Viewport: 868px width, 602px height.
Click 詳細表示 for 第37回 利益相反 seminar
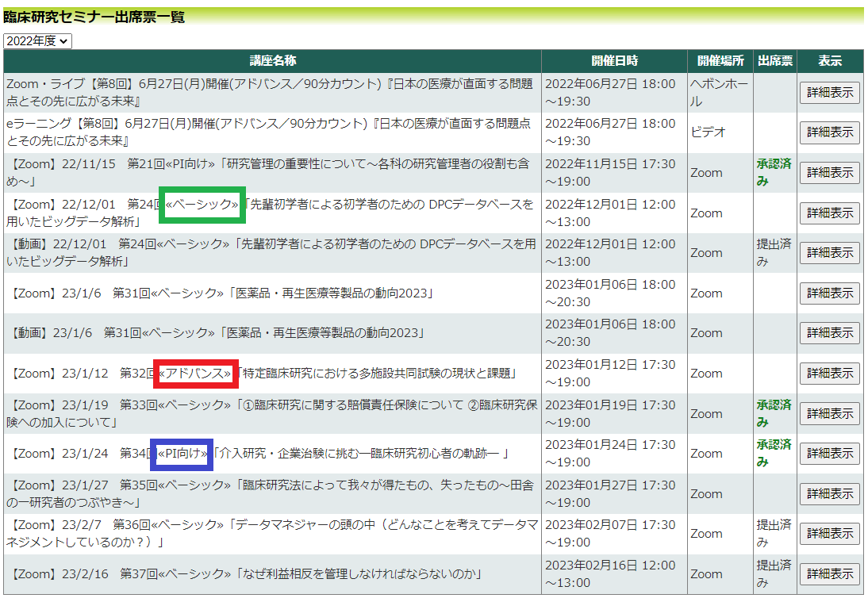click(x=830, y=573)
